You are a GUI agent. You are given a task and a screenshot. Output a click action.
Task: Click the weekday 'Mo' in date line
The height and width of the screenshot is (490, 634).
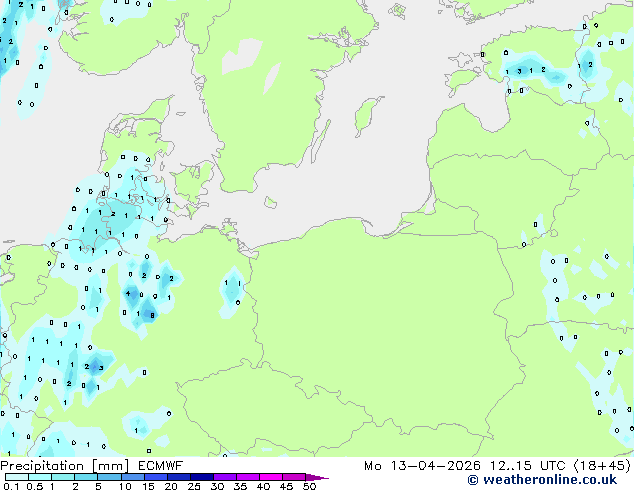[x=373, y=466]
